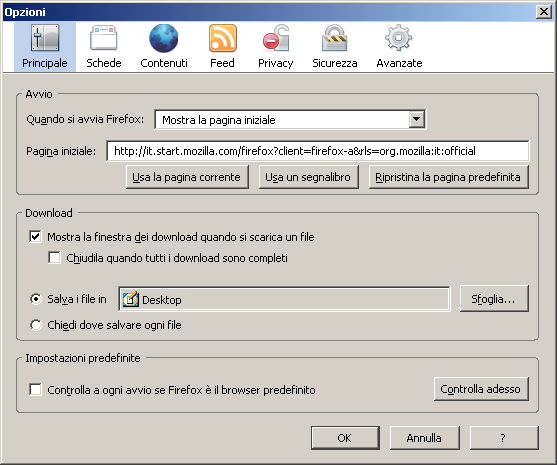Click the Desktop folder icon in save path
This screenshot has width=557, height=465.
(130, 299)
